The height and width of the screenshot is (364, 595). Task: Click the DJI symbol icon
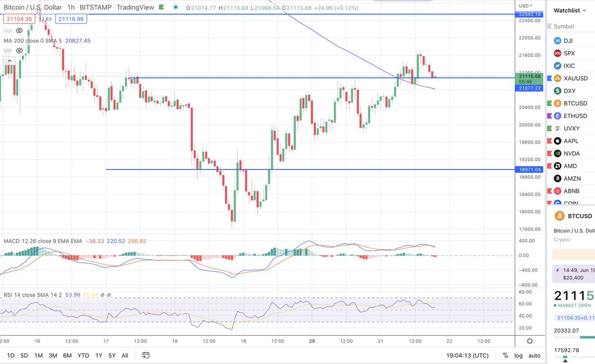pyautogui.click(x=557, y=41)
